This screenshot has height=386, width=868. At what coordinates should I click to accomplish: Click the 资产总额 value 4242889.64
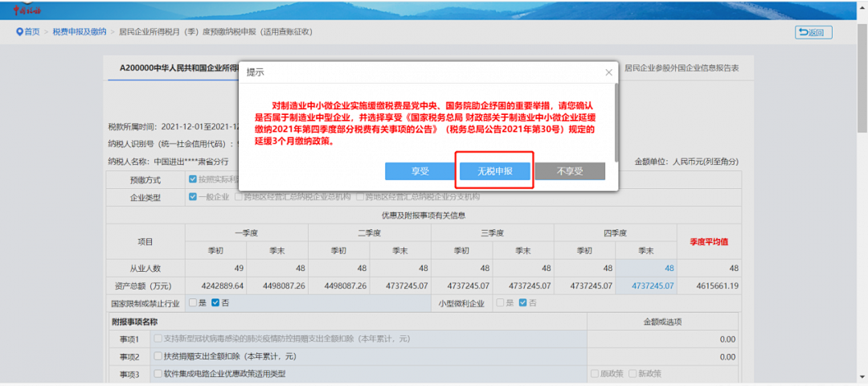coord(216,285)
